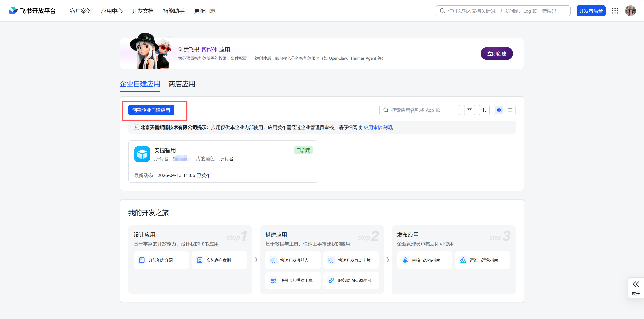Image resolution: width=644 pixels, height=319 pixels.
Task: Click the 运维与运营指南 chart icon
Action: tap(463, 260)
